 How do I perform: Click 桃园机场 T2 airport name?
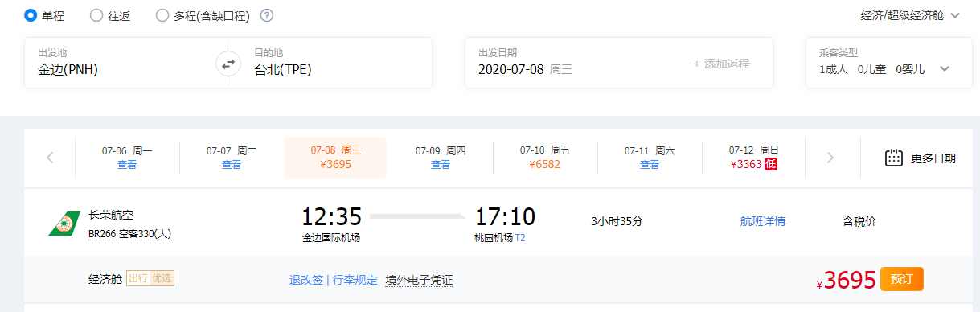click(500, 238)
